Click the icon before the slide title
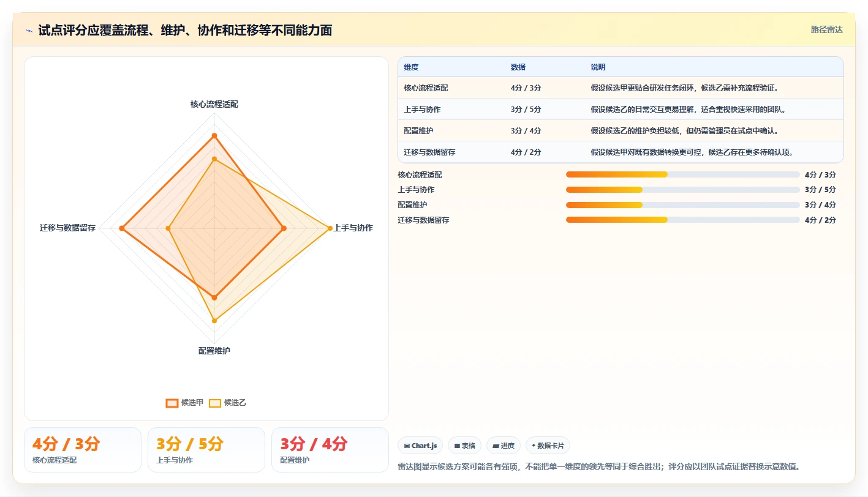 click(x=29, y=31)
